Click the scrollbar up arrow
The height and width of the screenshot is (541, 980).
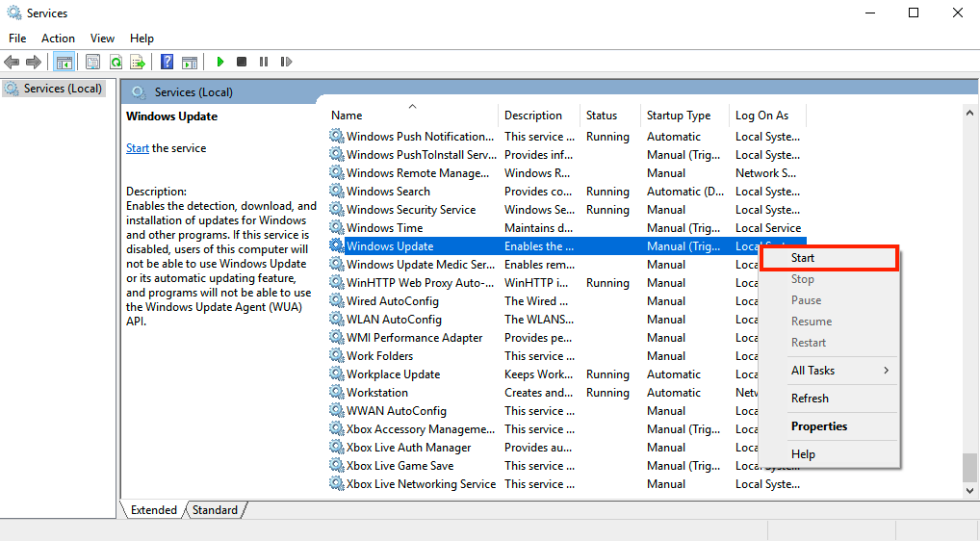coord(969,113)
